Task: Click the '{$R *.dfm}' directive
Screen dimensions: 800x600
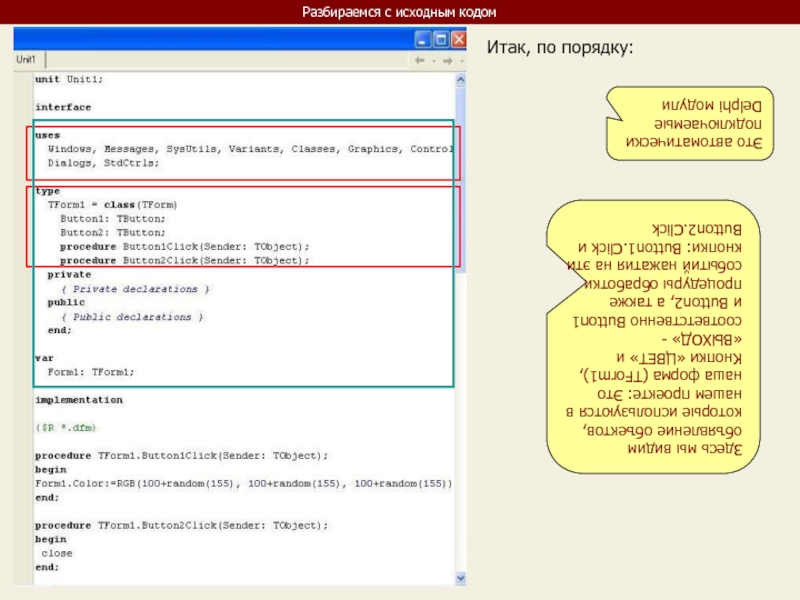Action: point(66,428)
